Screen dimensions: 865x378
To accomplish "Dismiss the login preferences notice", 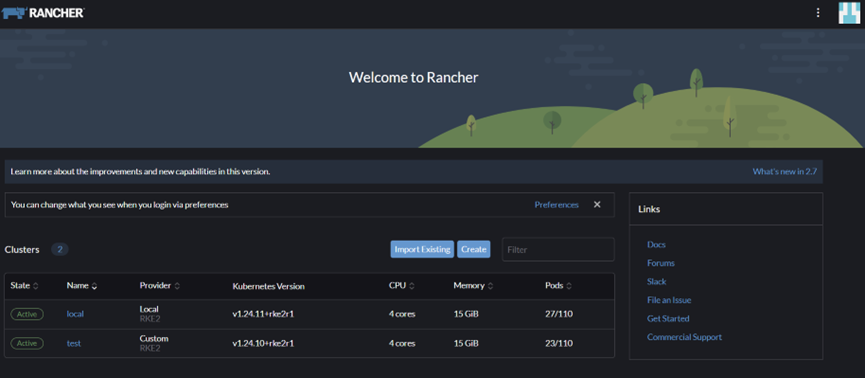I will (597, 205).
